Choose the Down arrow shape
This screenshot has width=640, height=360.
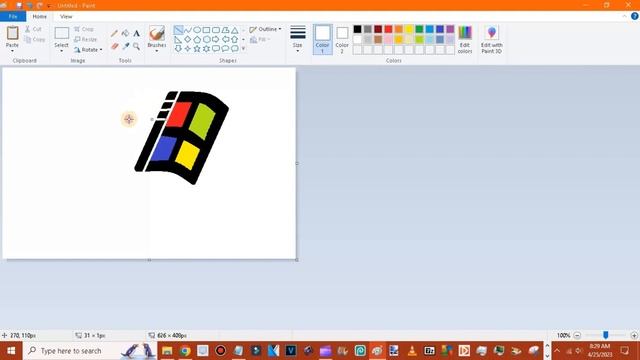pos(178,49)
